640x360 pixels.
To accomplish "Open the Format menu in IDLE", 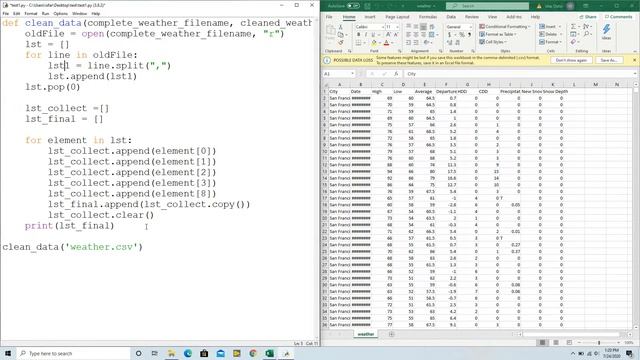I will click(x=31, y=13).
